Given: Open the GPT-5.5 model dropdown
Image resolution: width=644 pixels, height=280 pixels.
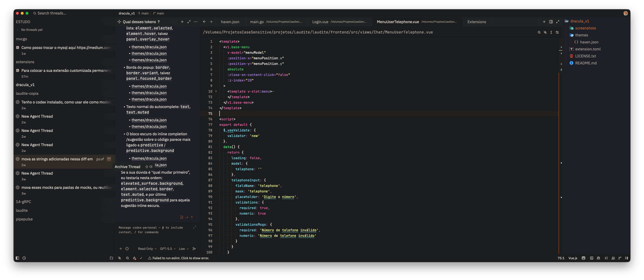Looking at the screenshot, I should [x=168, y=249].
